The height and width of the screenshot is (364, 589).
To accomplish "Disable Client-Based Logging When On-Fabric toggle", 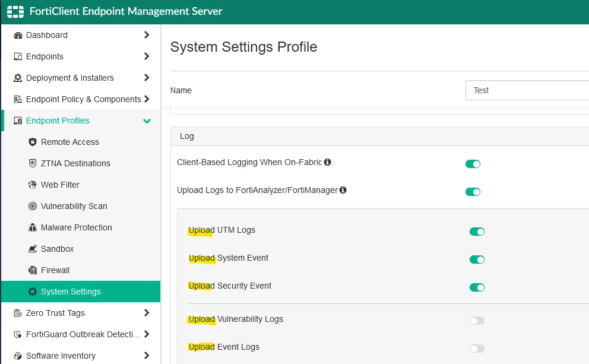I will [473, 164].
